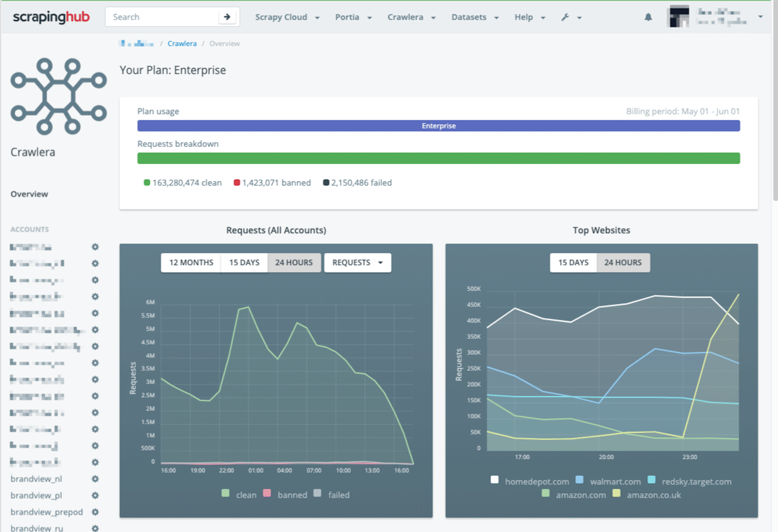Click the Enterprise plan usage bar
Viewport: 778px width, 532px height.
click(439, 126)
